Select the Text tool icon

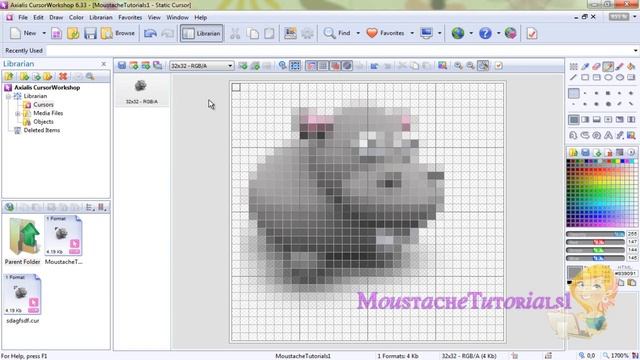[x=608, y=135]
